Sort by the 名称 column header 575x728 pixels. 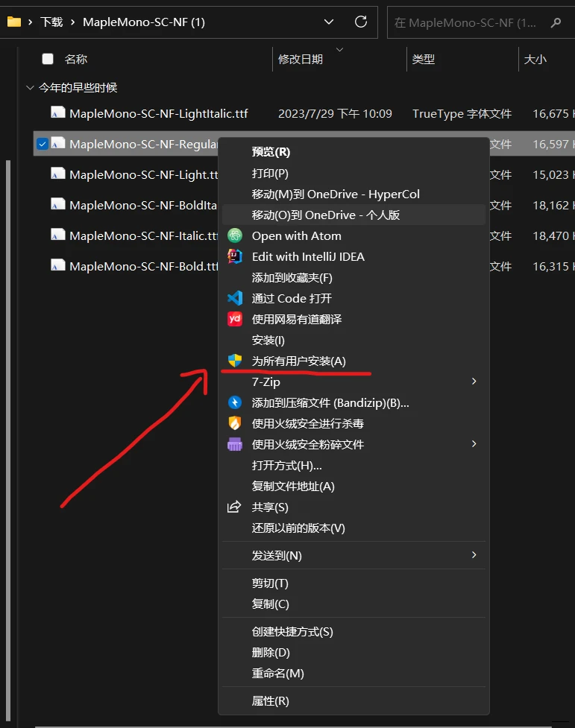tap(76, 59)
